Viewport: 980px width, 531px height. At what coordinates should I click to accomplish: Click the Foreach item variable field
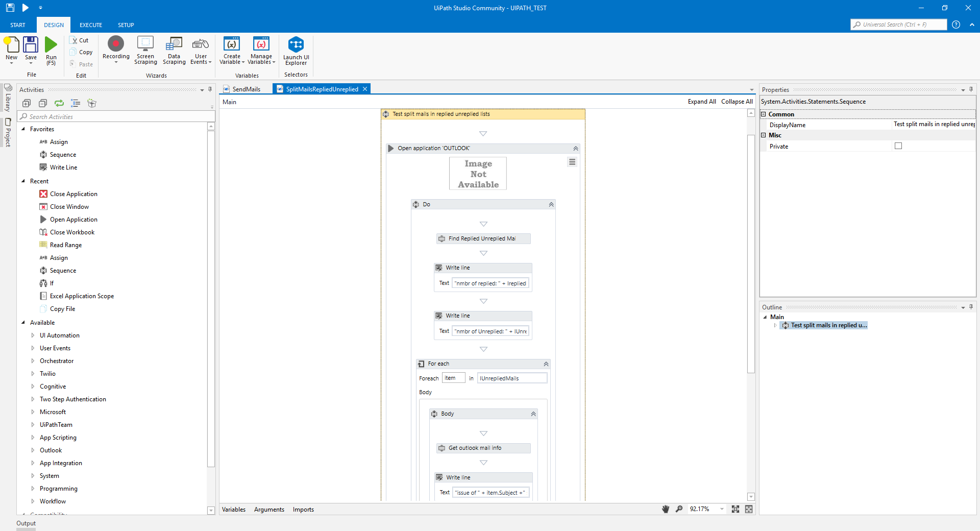(453, 378)
